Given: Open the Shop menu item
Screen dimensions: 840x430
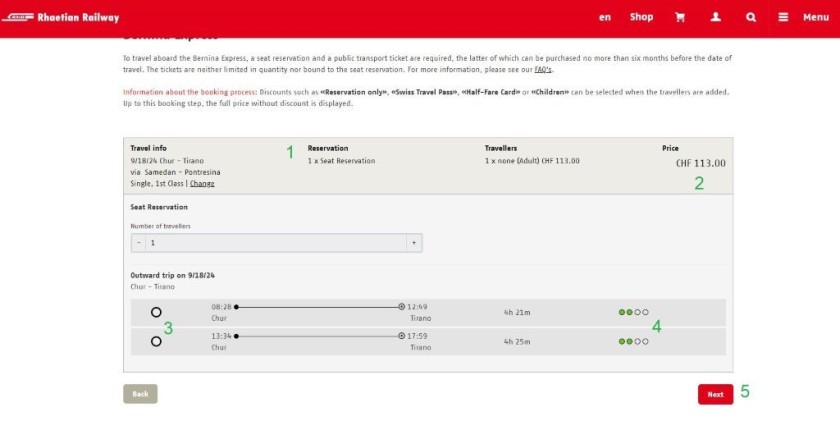Looking at the screenshot, I should click(x=641, y=17).
